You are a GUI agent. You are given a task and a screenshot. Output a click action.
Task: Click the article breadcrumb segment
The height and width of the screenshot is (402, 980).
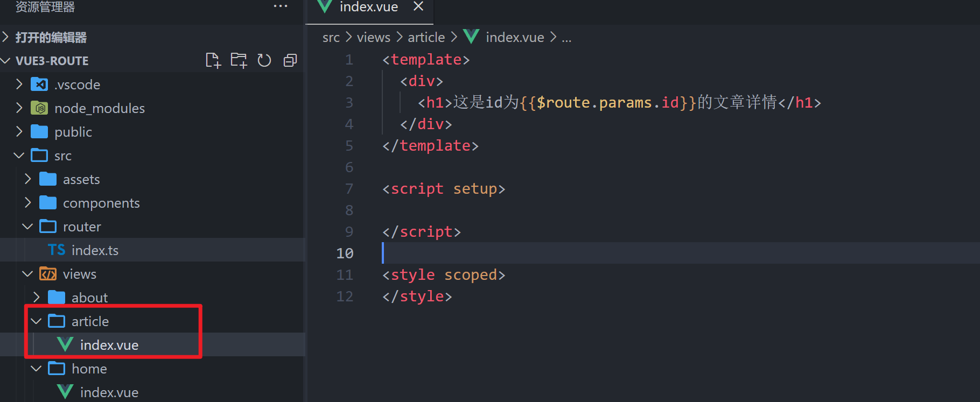click(x=426, y=37)
